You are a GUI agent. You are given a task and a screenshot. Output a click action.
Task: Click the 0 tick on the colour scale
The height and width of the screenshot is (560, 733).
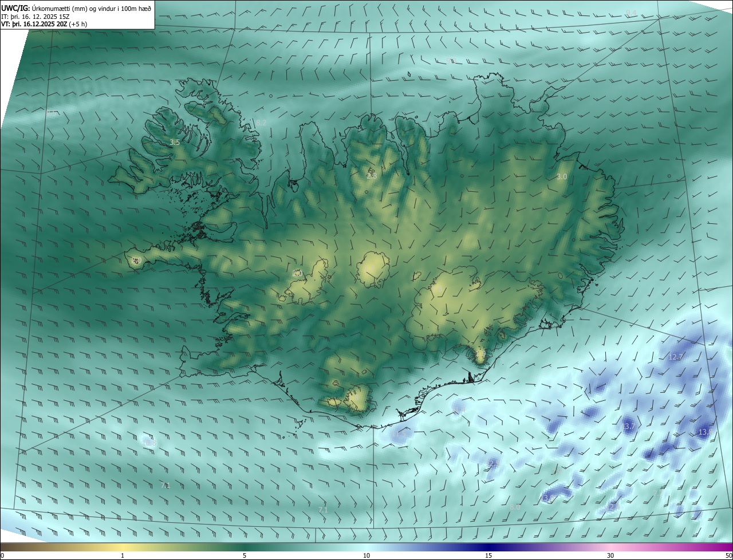tap(2, 555)
